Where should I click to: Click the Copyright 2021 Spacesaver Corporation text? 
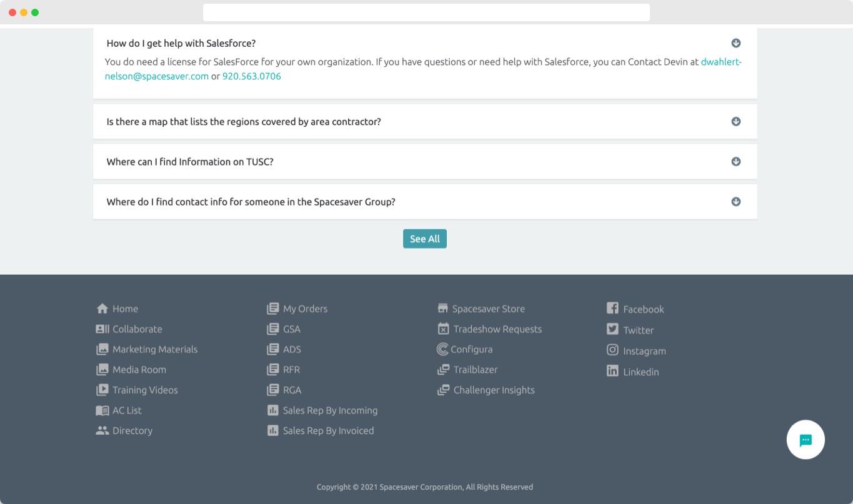tap(425, 487)
